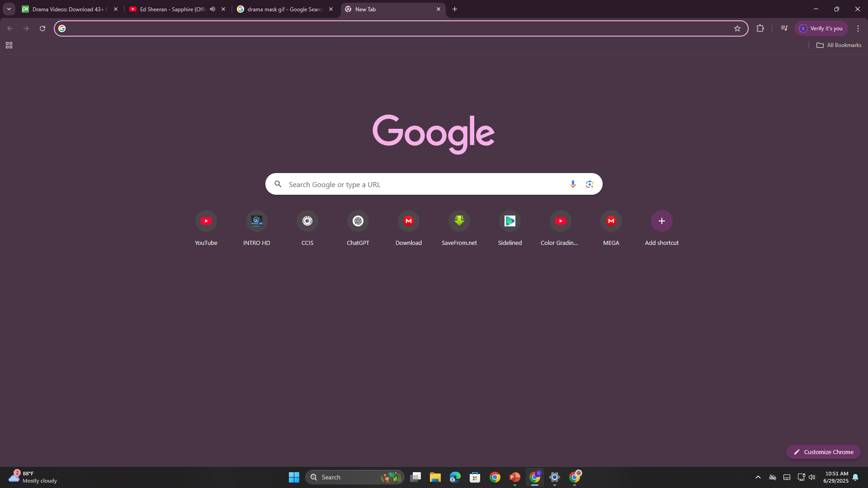Image resolution: width=868 pixels, height=488 pixels.
Task: Open the SaveFrom.net shortcut
Action: coord(459,229)
